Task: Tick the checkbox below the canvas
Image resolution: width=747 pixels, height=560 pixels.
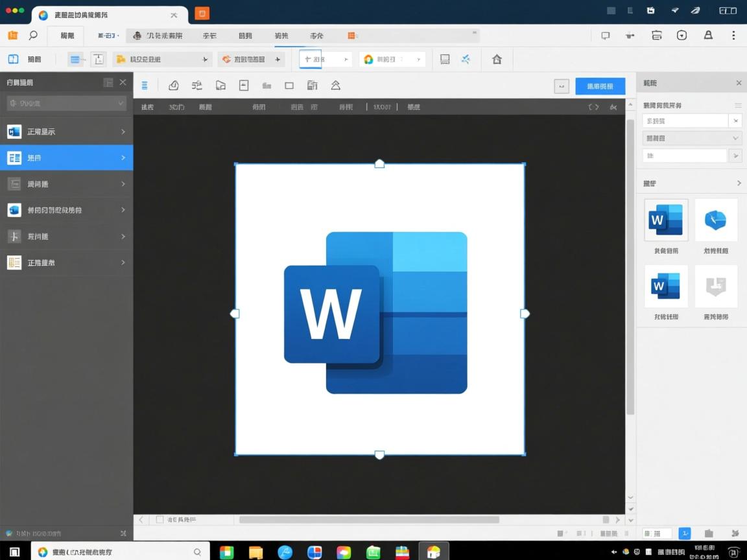Action: click(160, 520)
